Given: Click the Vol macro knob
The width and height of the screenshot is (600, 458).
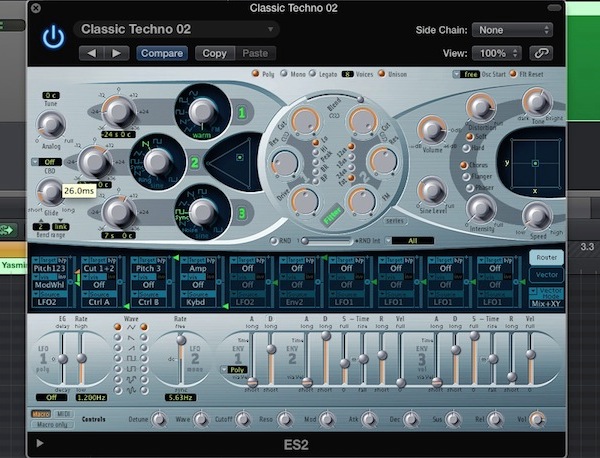Looking at the screenshot, I should click(x=537, y=420).
